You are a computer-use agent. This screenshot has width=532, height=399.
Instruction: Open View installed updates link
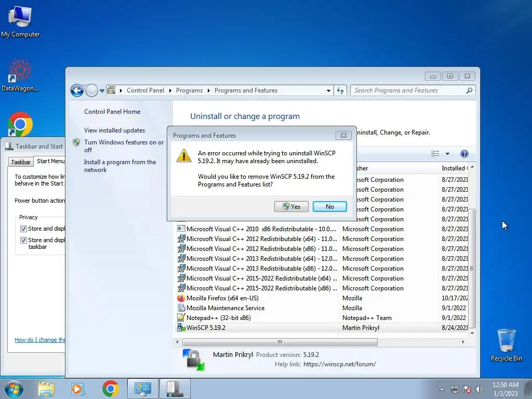tap(114, 130)
